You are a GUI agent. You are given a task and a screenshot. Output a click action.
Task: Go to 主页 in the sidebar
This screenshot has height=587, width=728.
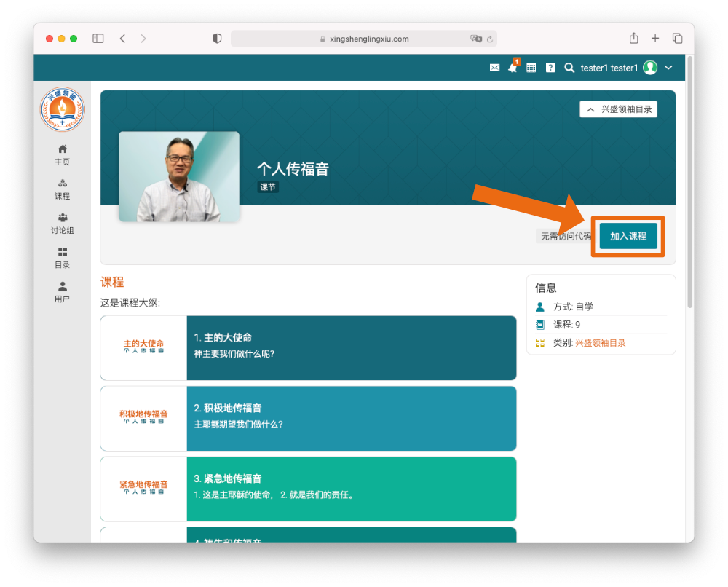tap(62, 154)
